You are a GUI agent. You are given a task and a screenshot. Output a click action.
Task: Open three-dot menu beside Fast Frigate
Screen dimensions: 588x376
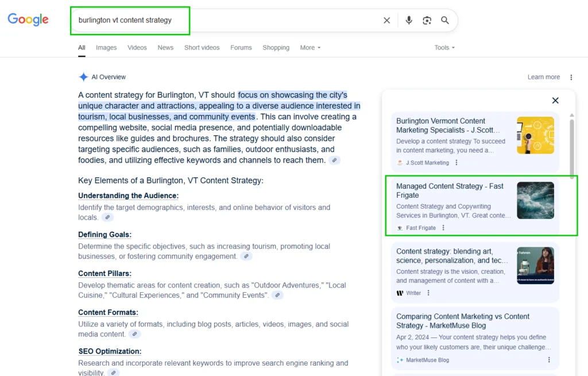point(443,228)
